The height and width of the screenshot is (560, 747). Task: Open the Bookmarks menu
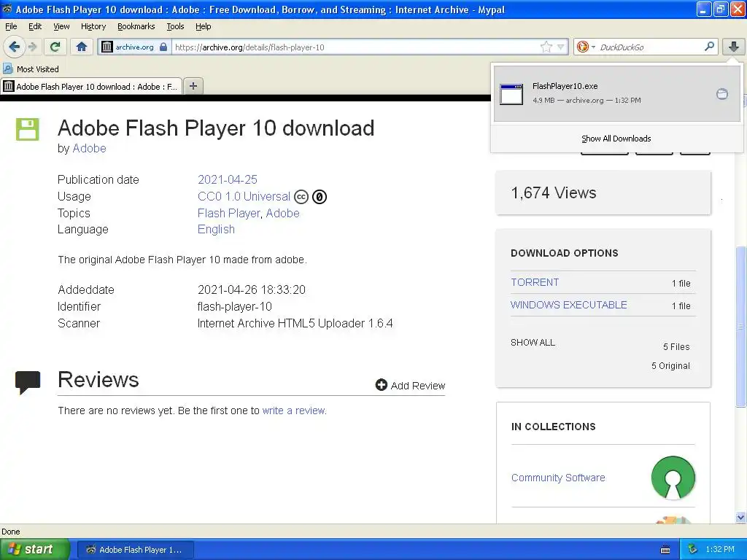(x=136, y=26)
